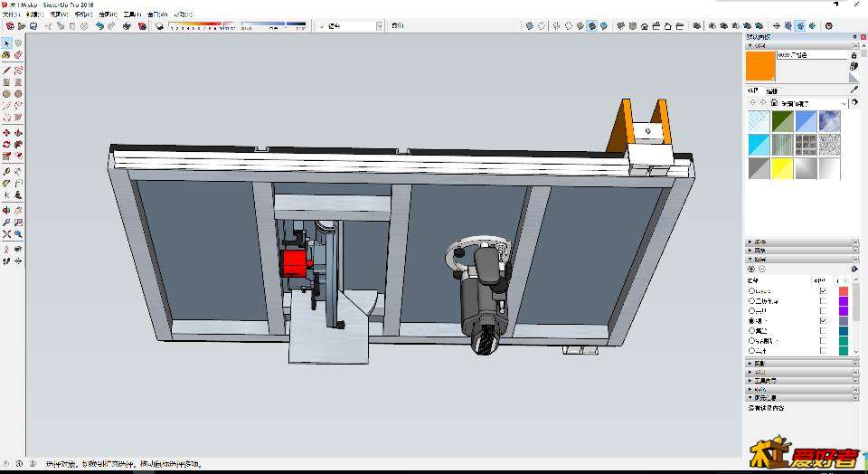Select the Tape Measure tool
Image resolution: width=868 pixels, height=474 pixels.
[x=6, y=172]
